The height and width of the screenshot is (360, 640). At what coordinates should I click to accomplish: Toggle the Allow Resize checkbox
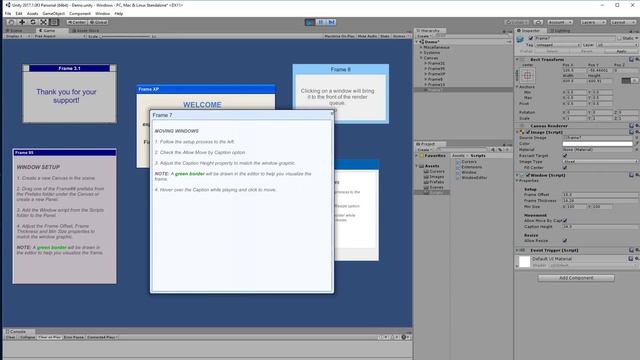tap(565, 240)
